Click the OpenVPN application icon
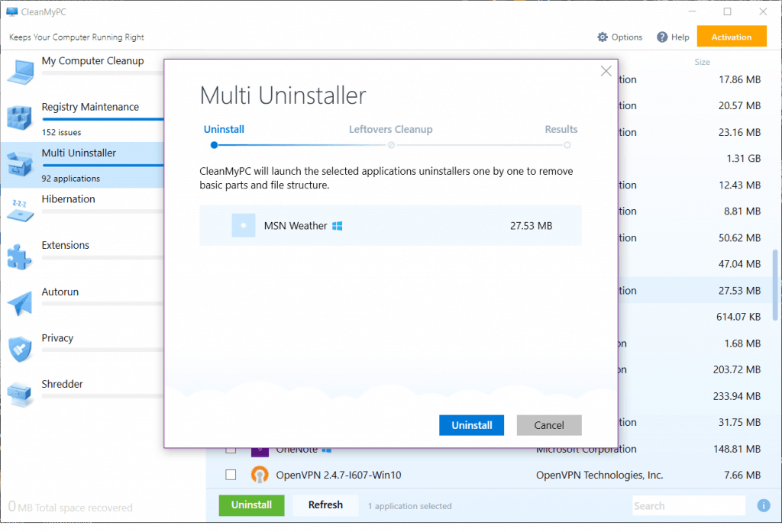The image size is (782, 532). click(260, 475)
